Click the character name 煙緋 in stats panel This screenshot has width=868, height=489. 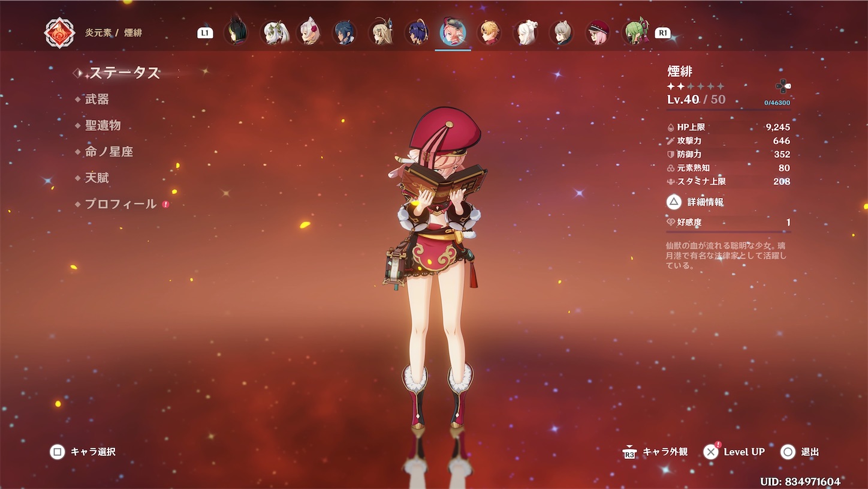click(680, 71)
